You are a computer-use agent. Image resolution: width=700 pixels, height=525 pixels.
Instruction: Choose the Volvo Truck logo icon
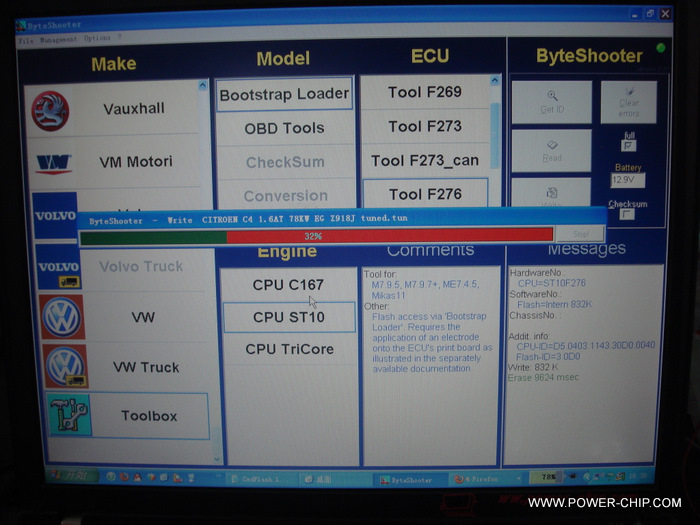point(58,268)
